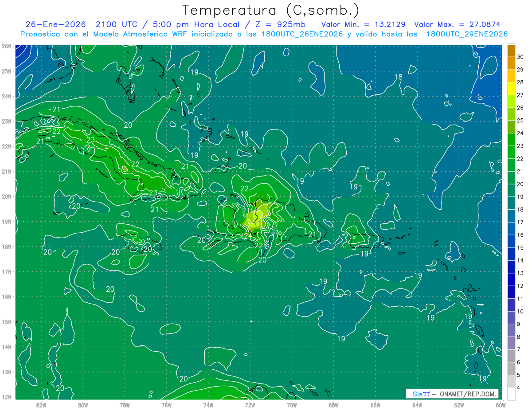This screenshot has width=532, height=411.
Task: Click the '21N' latitude label
Action: click(x=7, y=171)
